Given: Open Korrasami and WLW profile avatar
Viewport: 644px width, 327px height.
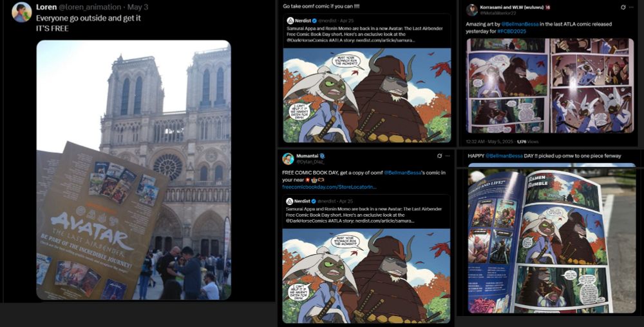Looking at the screenshot, I should click(472, 10).
